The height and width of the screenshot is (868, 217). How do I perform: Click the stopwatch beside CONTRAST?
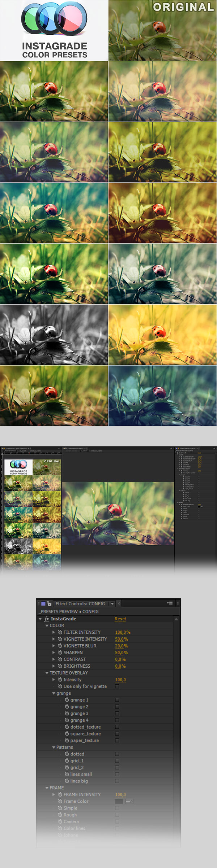tap(60, 659)
